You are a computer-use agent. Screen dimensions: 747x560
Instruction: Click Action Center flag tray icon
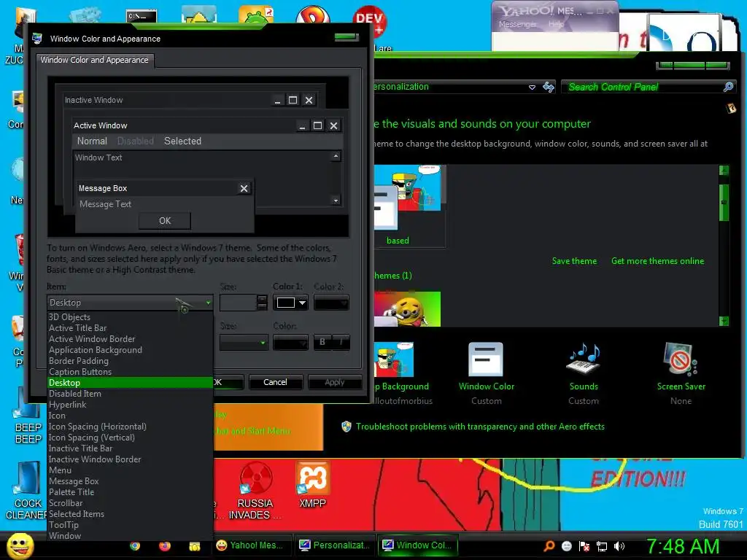[x=584, y=546]
